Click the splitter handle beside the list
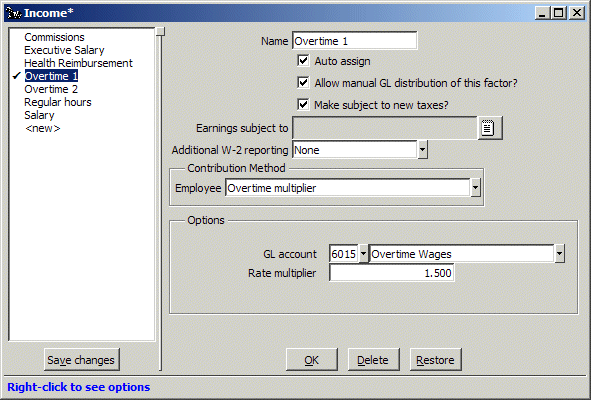The image size is (591, 400). [161, 31]
